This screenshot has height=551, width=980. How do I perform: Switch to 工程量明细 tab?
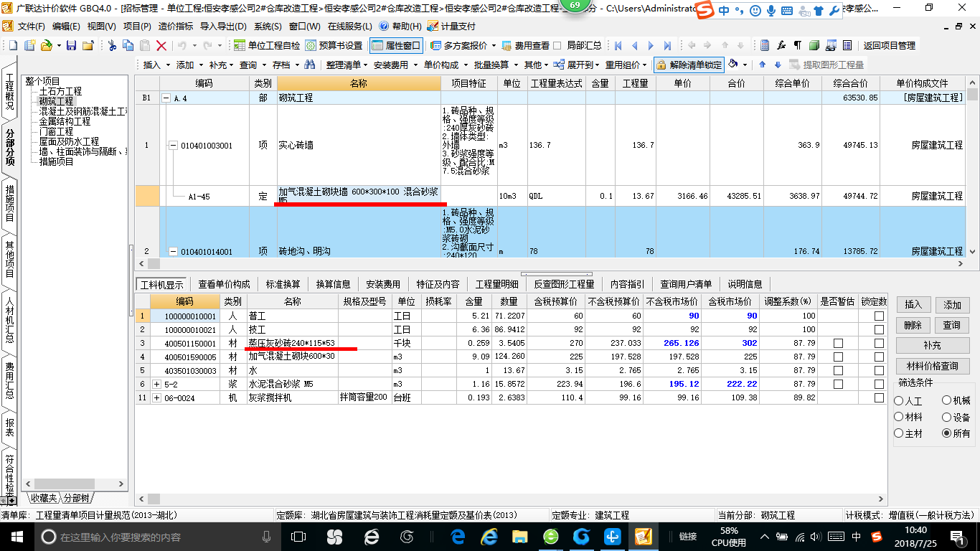point(496,284)
